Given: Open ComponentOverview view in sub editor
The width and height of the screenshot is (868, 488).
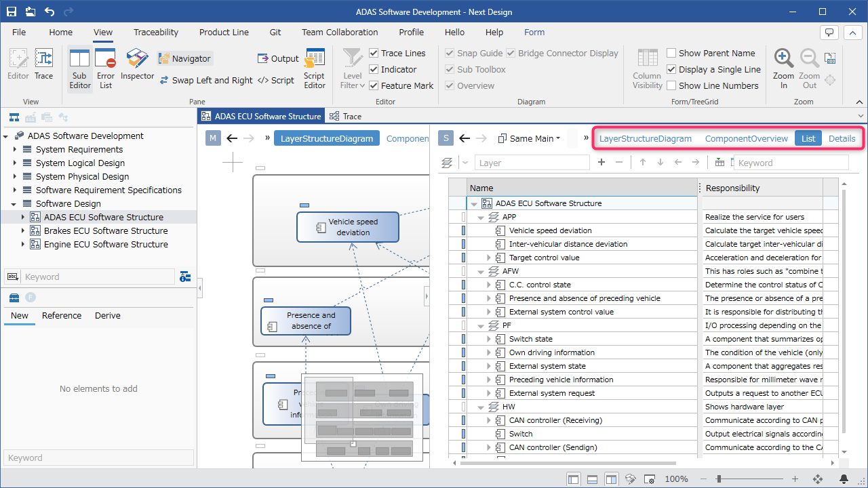Looking at the screenshot, I should tap(747, 138).
